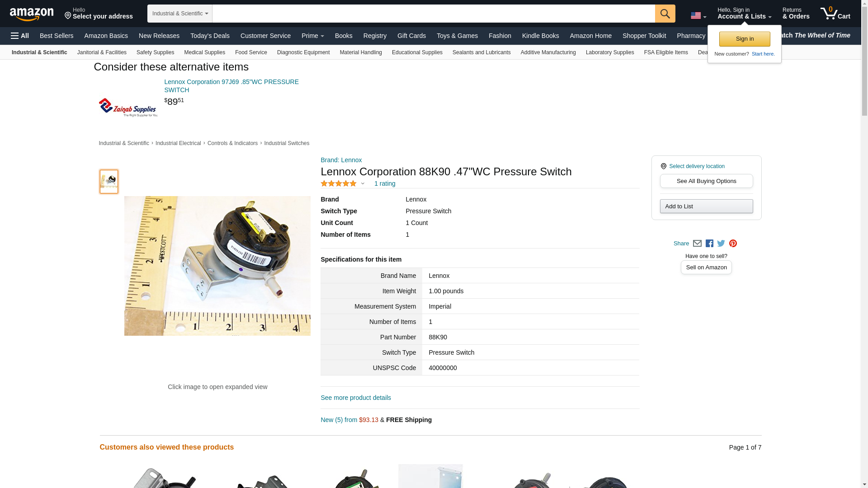The width and height of the screenshot is (868, 488).
Task: Click the Add to List button
Action: point(706,206)
